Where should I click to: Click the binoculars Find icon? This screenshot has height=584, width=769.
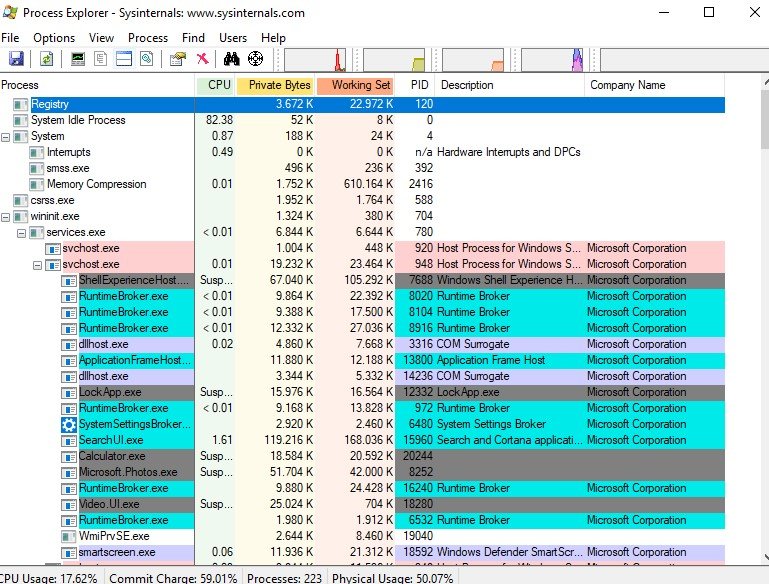point(231,59)
